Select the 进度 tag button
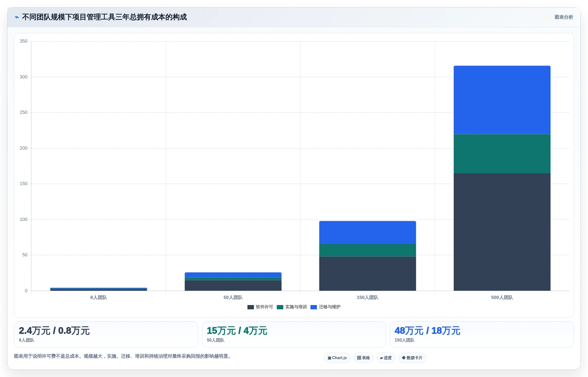 pyautogui.click(x=386, y=358)
